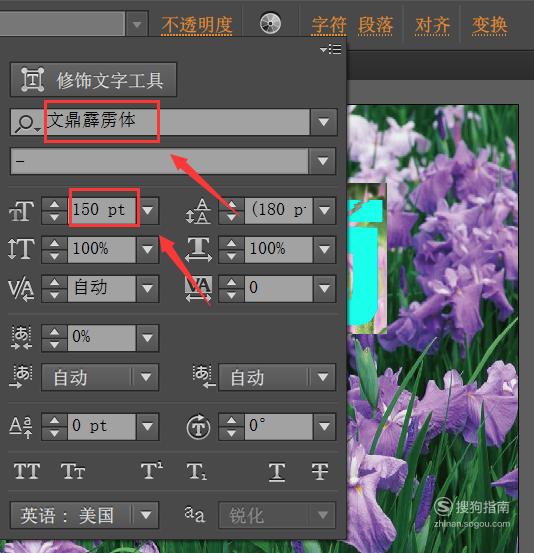Viewport: 534px width, 553px height.
Task: Increase vertical scale stepper up arrow
Action: 54,243
